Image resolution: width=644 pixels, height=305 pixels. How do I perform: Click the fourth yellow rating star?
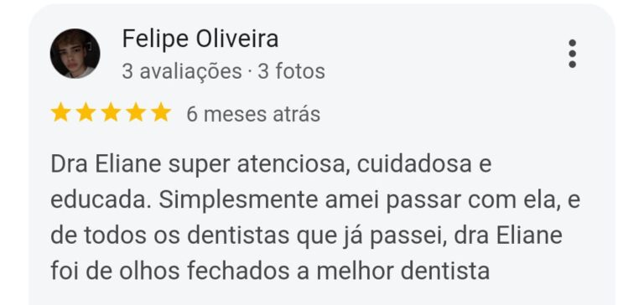[136, 113]
